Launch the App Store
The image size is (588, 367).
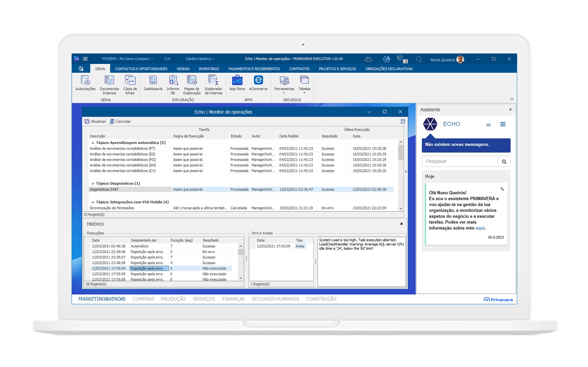[x=237, y=83]
